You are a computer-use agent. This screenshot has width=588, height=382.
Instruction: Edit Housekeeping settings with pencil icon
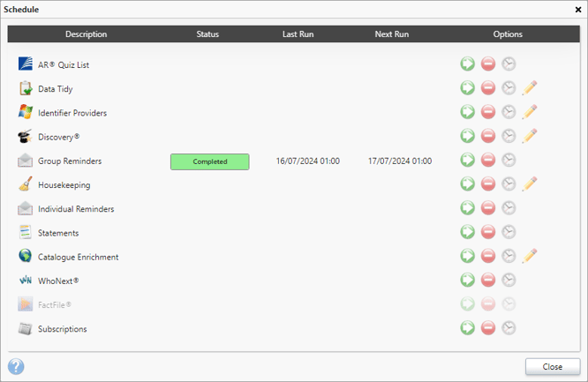point(530,184)
